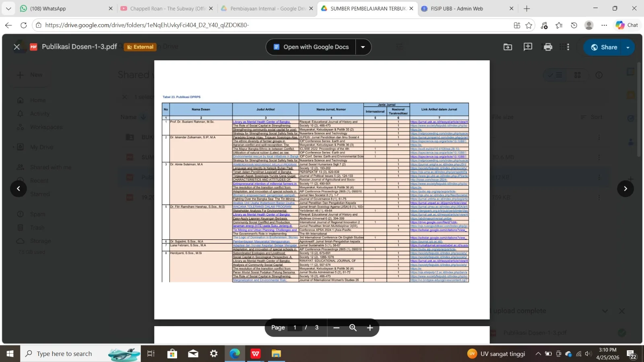
Task: Click the page number input field
Action: pos(295,328)
